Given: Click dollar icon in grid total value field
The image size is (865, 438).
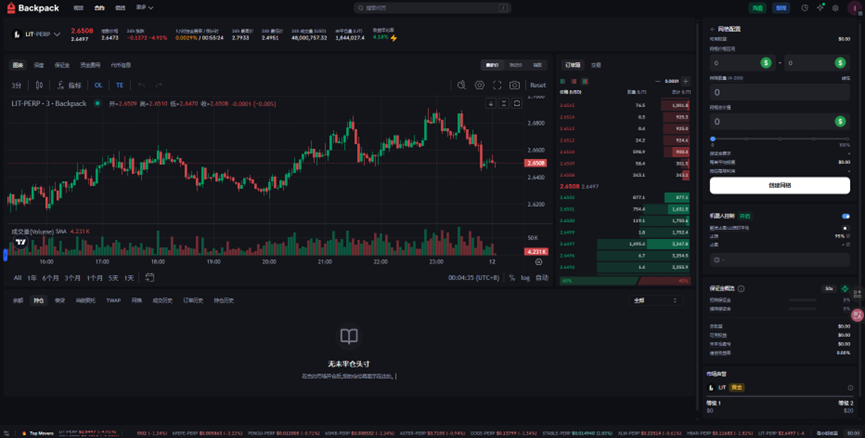Looking at the screenshot, I should (x=840, y=121).
